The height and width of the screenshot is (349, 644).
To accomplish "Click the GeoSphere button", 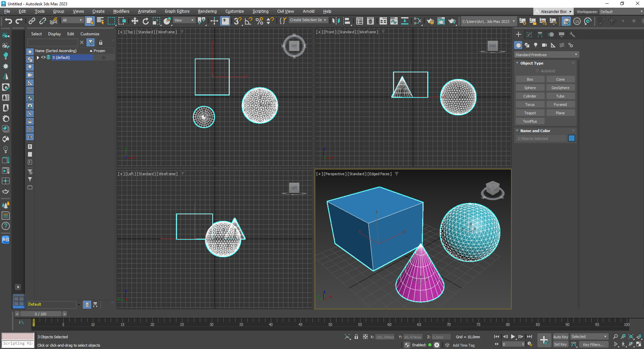I will (x=560, y=88).
